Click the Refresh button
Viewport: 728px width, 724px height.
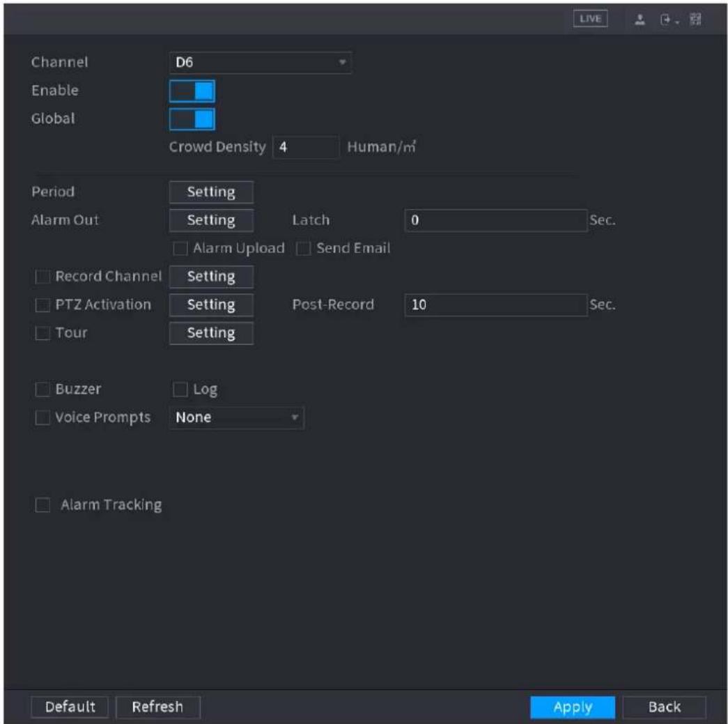158,707
